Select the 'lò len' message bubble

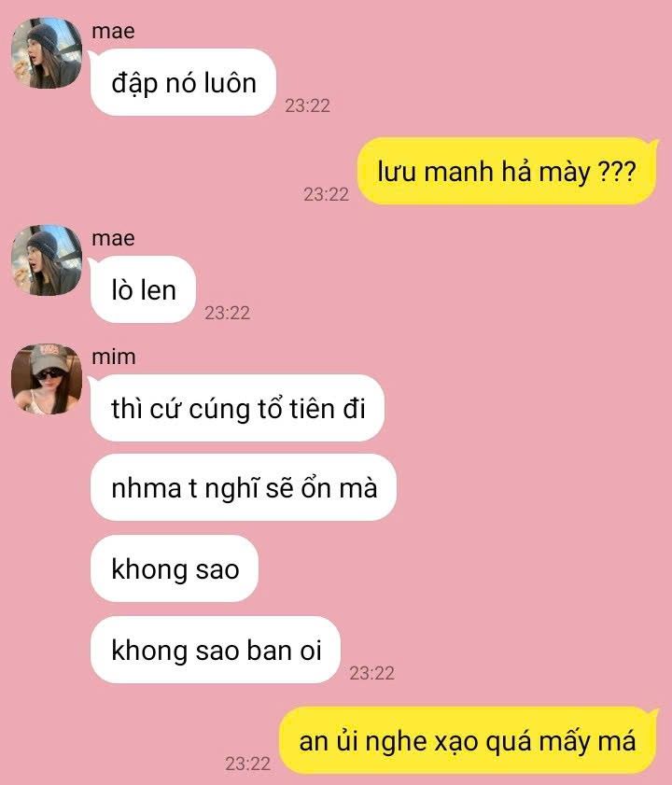143,289
